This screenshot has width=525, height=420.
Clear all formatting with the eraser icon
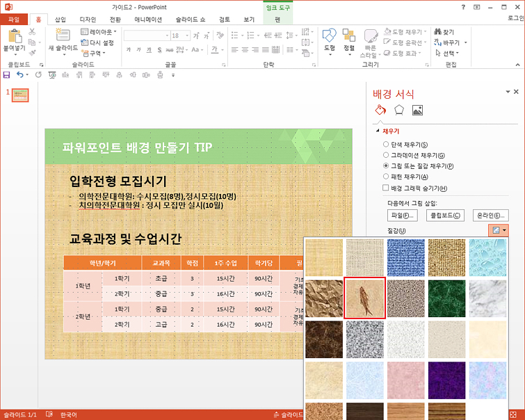point(220,35)
